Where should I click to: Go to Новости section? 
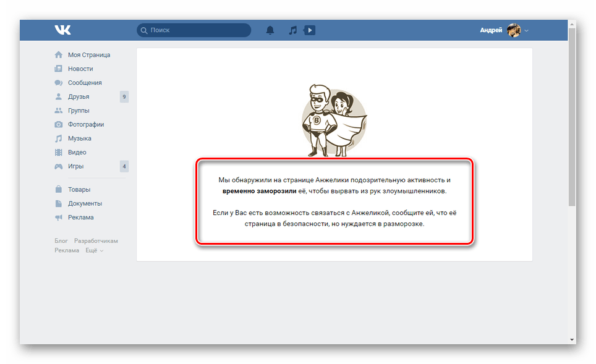pos(80,69)
